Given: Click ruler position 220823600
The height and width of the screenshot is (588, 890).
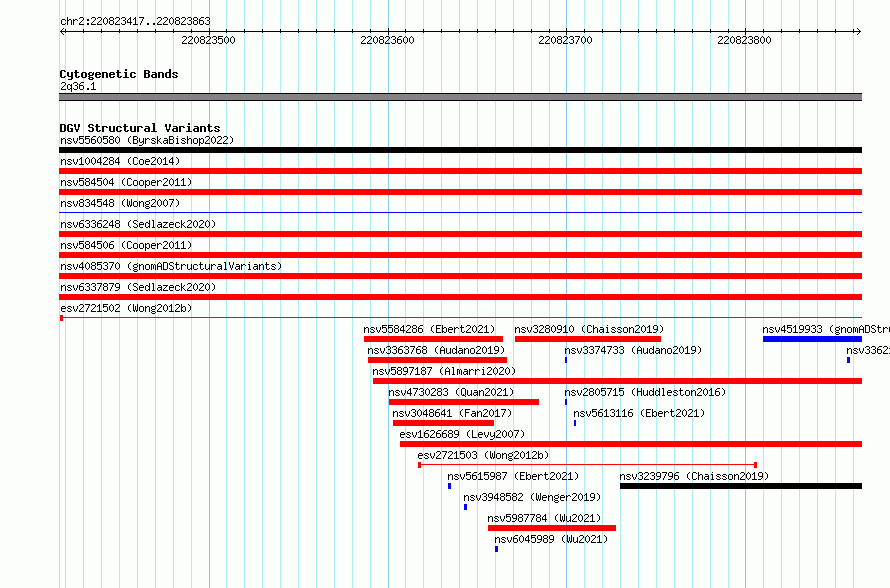Looking at the screenshot, I should click(387, 40).
